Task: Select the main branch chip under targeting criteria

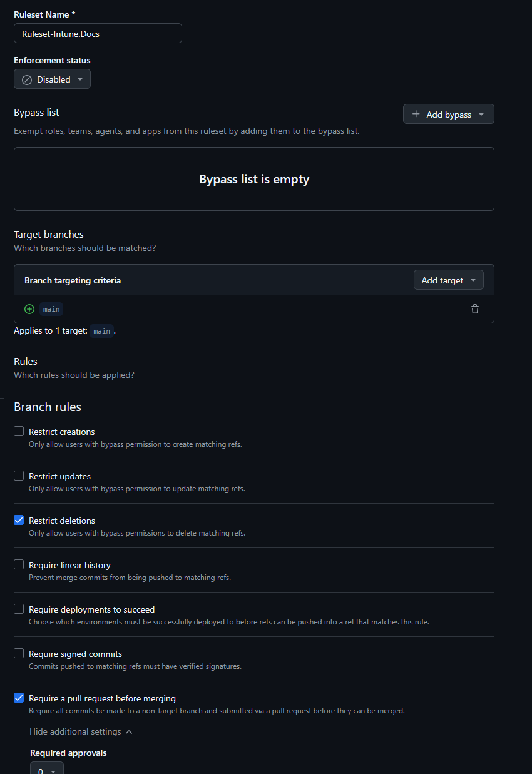Action: click(51, 308)
